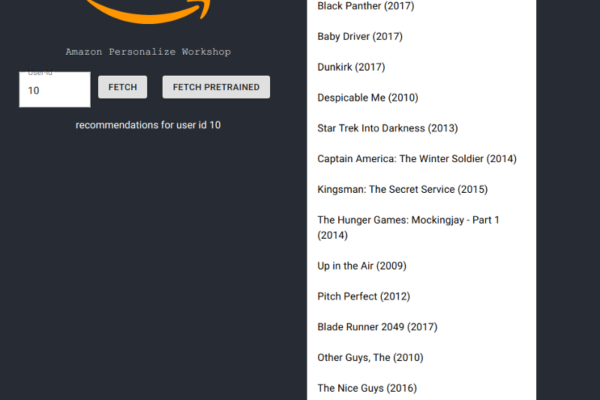The height and width of the screenshot is (400, 600).
Task: Select Blade Runner 2049 (2017)
Action: [x=377, y=326]
